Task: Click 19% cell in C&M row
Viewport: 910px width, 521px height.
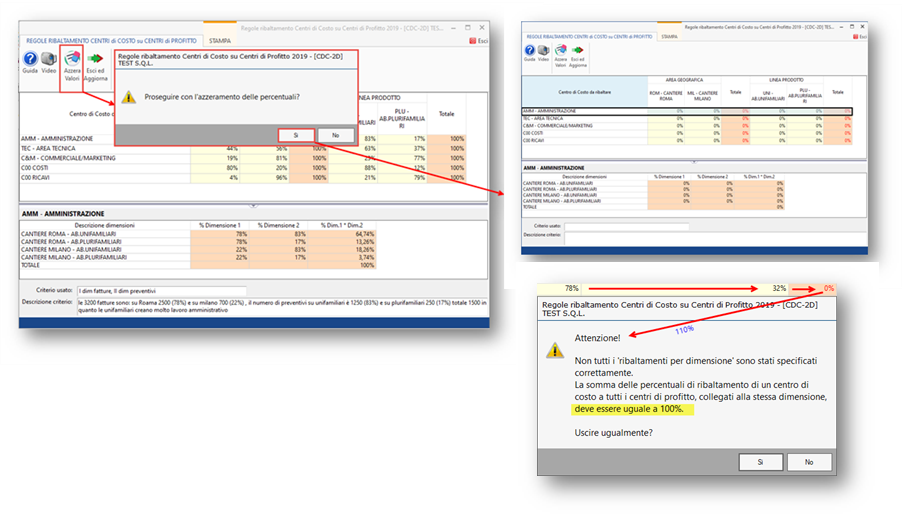Action: pyautogui.click(x=215, y=158)
